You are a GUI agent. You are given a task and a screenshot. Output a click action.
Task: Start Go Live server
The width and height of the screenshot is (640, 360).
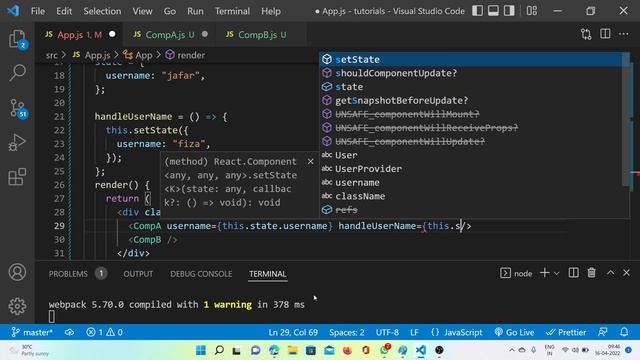[x=514, y=333]
